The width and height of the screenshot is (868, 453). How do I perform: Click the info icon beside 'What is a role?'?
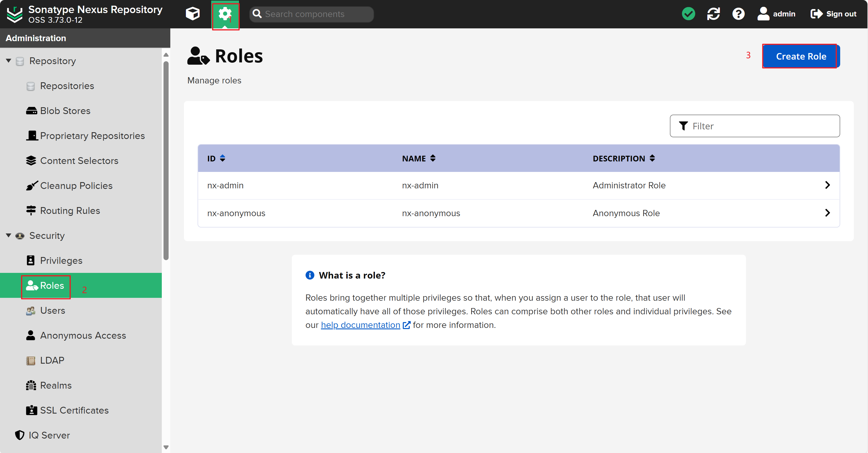(x=310, y=275)
